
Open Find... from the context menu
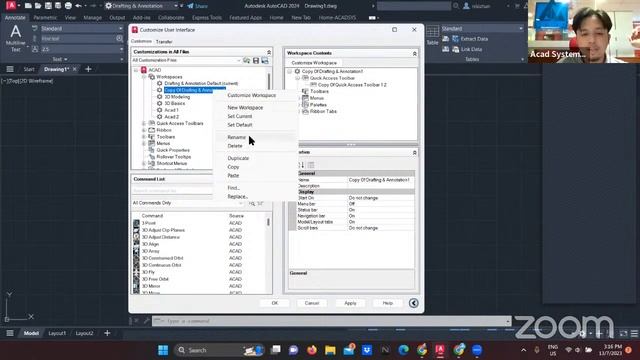[x=233, y=188]
